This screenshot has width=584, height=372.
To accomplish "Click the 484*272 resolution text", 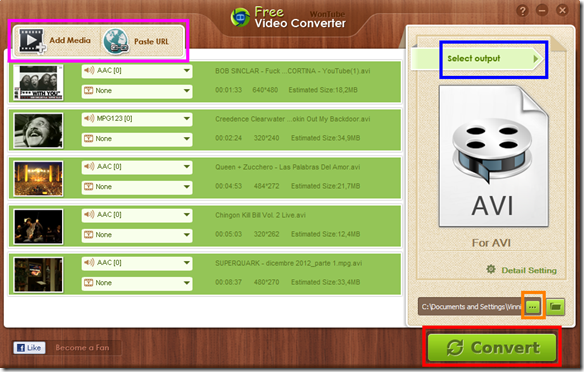I will click(266, 186).
